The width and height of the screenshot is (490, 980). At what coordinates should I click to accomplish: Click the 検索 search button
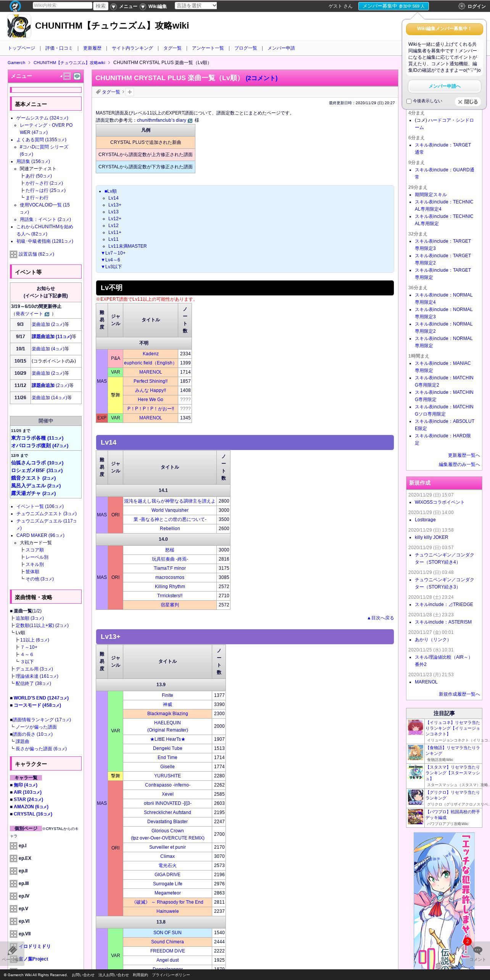click(101, 6)
